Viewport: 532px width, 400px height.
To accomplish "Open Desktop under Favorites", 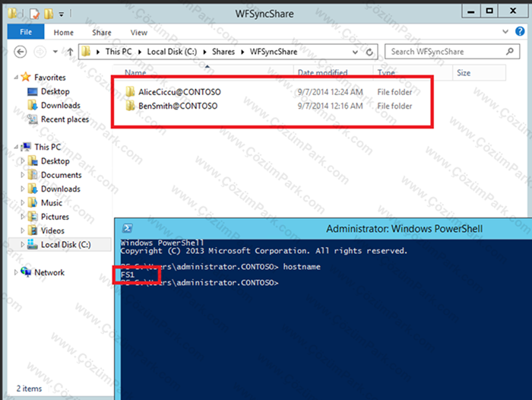I will 55,91.
